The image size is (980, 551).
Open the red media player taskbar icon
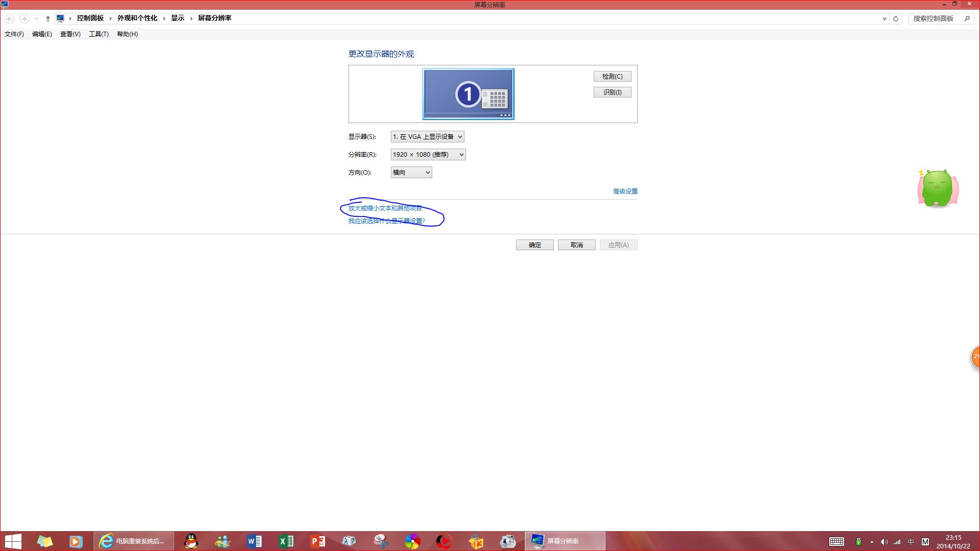[444, 541]
